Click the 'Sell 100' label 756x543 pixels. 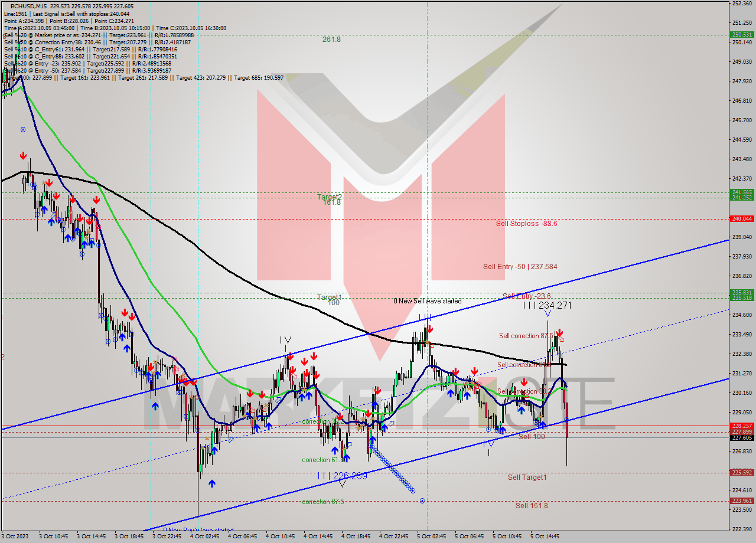point(532,436)
